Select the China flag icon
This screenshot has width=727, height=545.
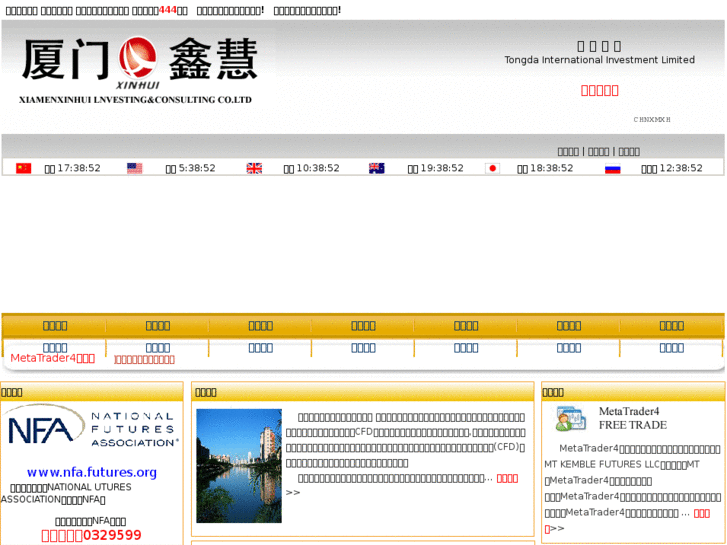pos(24,168)
